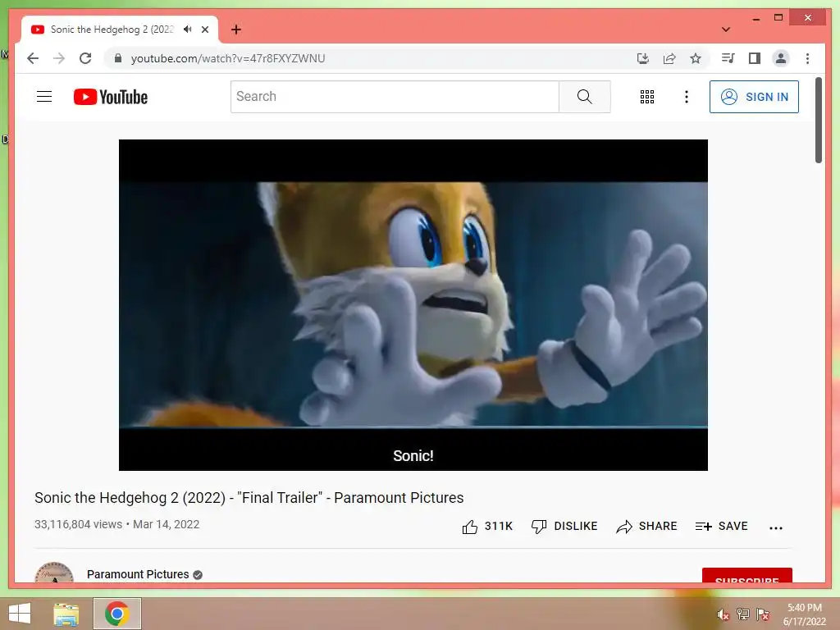This screenshot has width=840, height=630.
Task: Close the Sonic the Hedgehog 2 tab
Action: (x=204, y=30)
